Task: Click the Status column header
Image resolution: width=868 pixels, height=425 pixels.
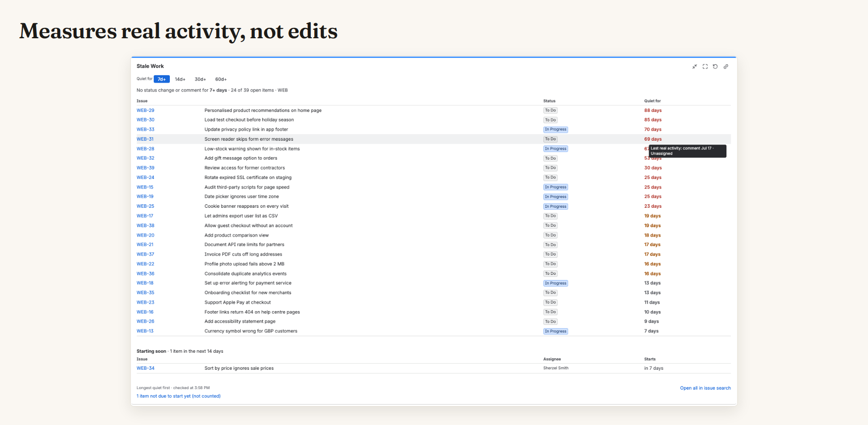Action: tap(549, 101)
